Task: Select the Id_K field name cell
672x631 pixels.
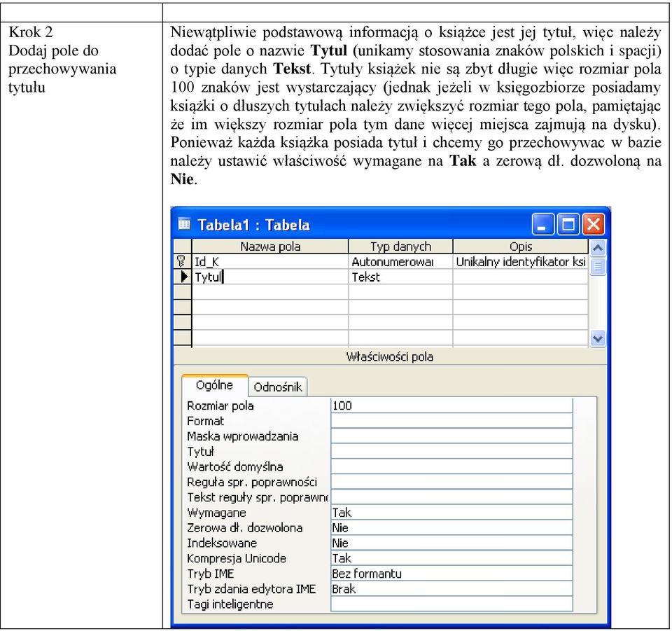Action: 270,262
